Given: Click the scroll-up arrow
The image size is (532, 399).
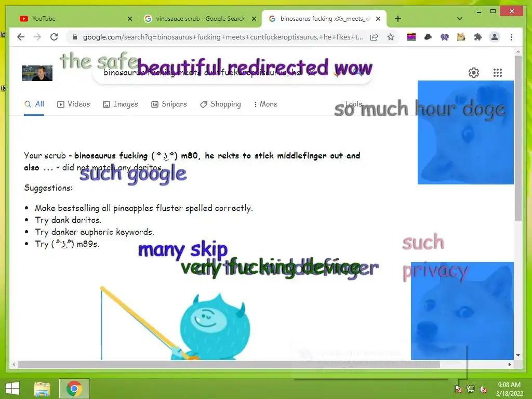Looking at the screenshot, I should [518, 51].
